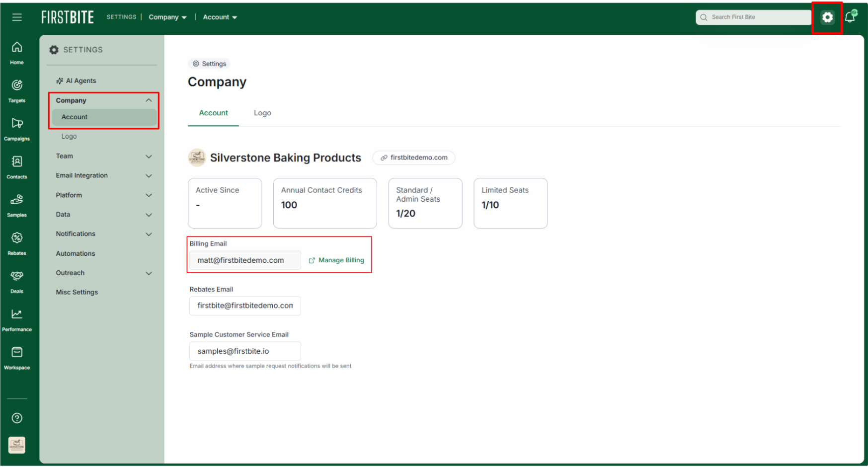Click the Silverstone Baking Products logo
Screen dimensions: 868x467
click(197, 157)
